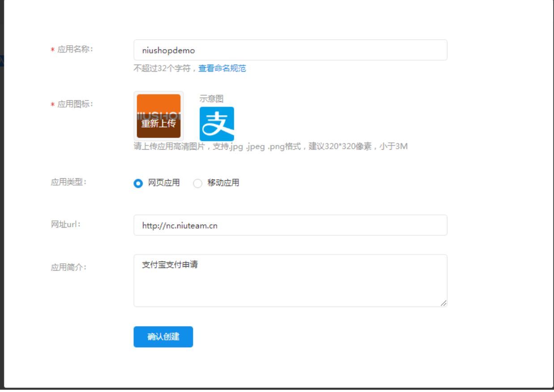Select the 移动应用 radio button
This screenshot has width=554, height=392.
pyautogui.click(x=198, y=183)
